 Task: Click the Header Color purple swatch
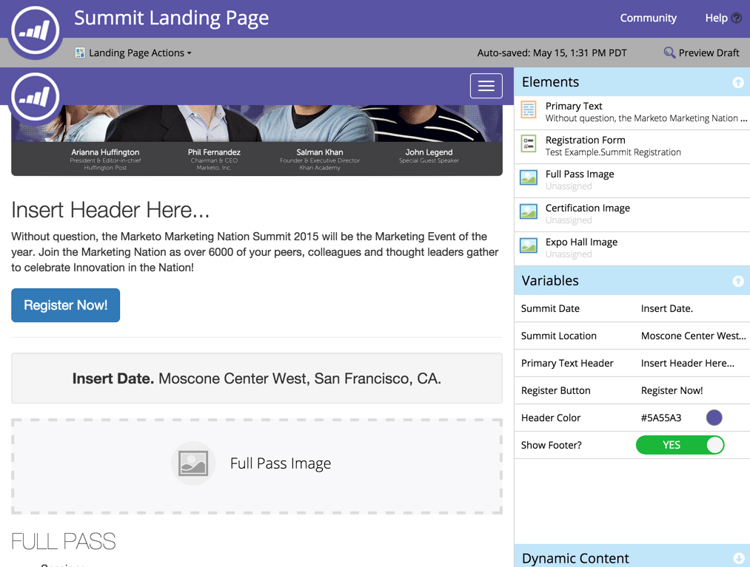click(x=714, y=418)
